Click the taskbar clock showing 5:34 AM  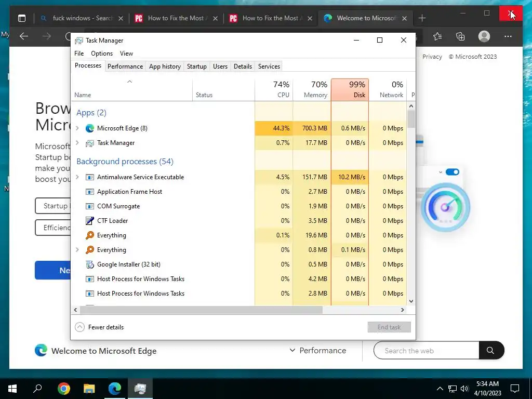[x=487, y=389]
